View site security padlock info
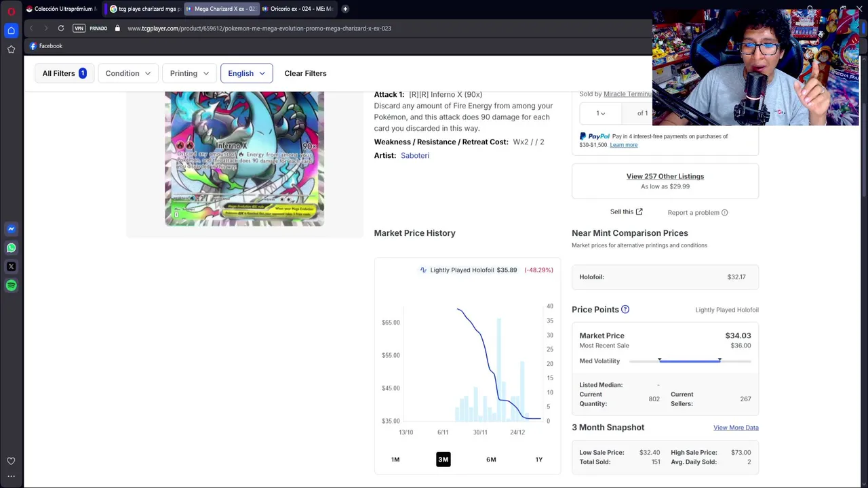The width and height of the screenshot is (868, 488). tap(117, 28)
